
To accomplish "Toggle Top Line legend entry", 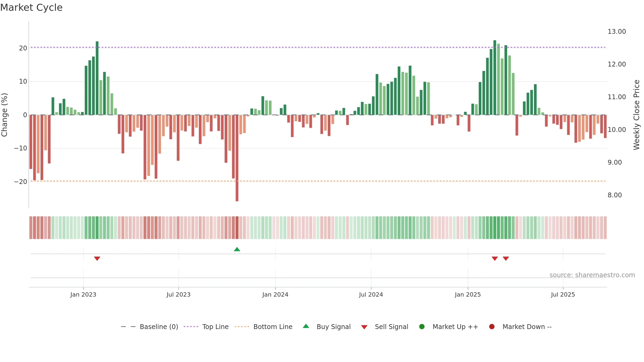I will pyautogui.click(x=206, y=327).
